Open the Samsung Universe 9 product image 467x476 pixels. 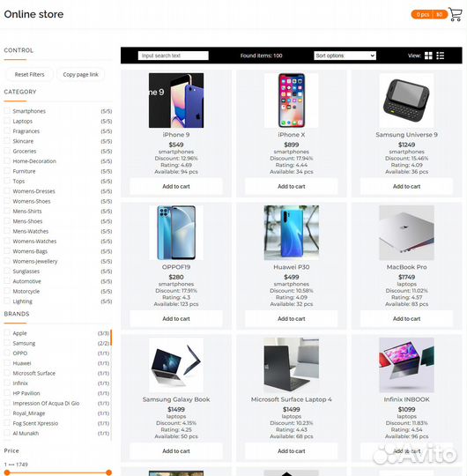click(406, 100)
